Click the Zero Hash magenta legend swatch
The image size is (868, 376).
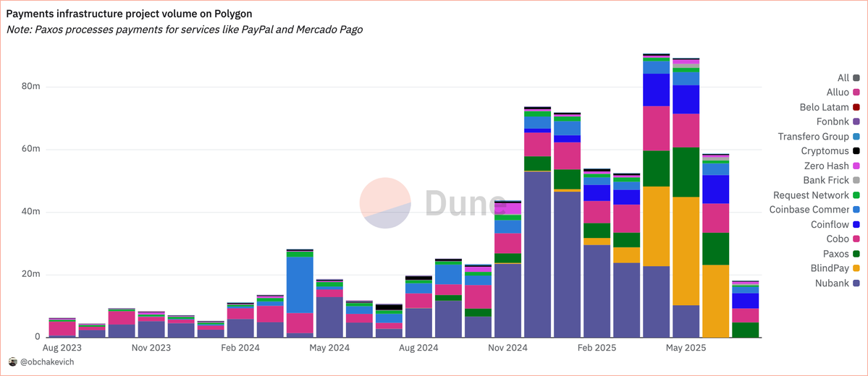click(x=856, y=166)
